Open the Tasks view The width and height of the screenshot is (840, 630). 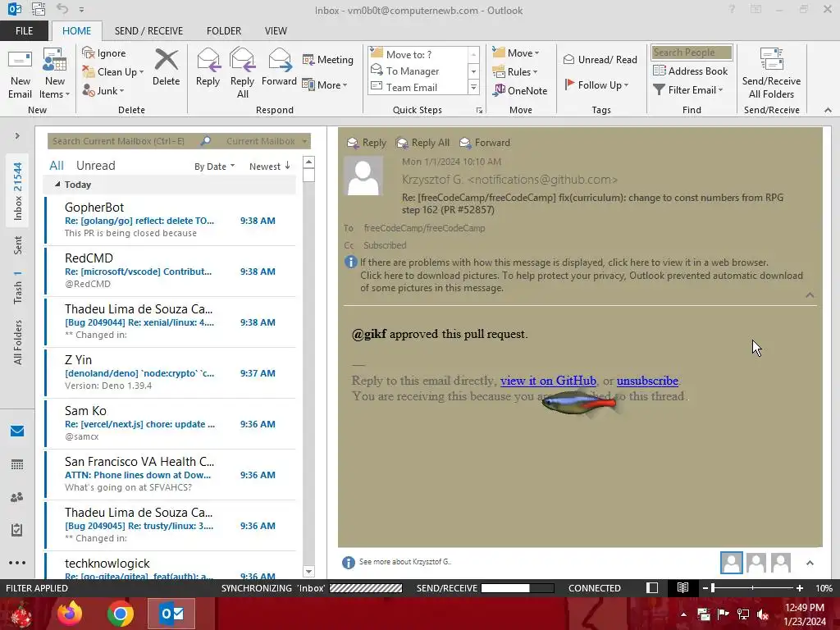click(17, 530)
